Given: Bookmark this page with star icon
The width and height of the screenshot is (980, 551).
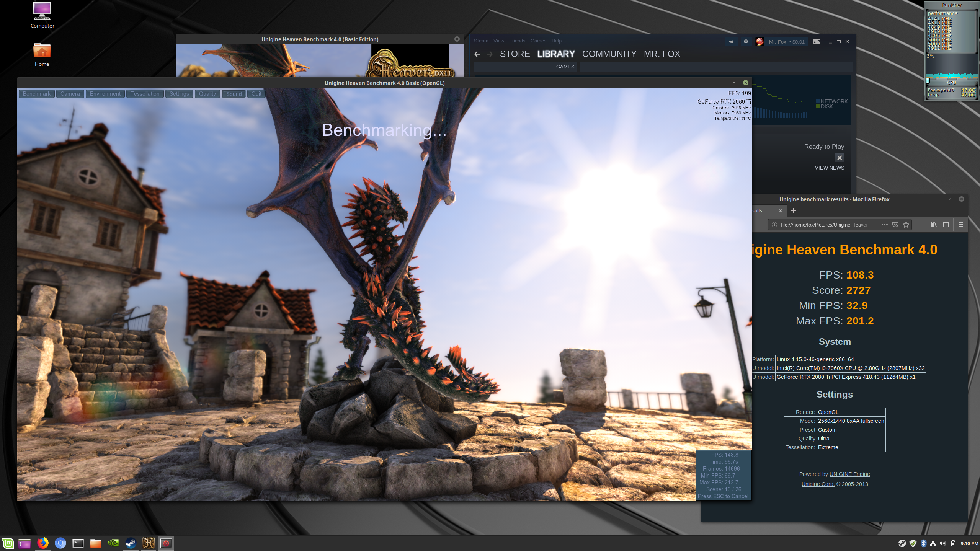Looking at the screenshot, I should point(906,225).
